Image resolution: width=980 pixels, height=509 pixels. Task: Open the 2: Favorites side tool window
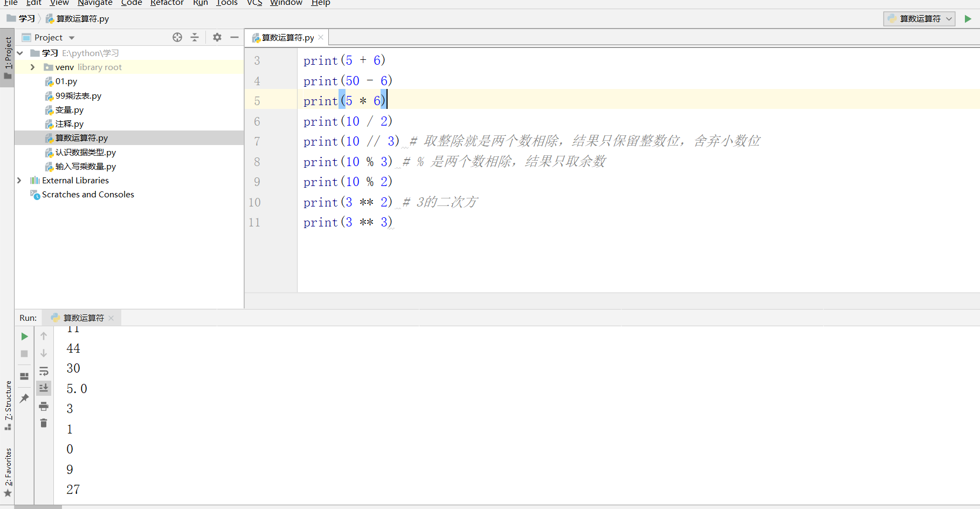pyautogui.click(x=8, y=472)
